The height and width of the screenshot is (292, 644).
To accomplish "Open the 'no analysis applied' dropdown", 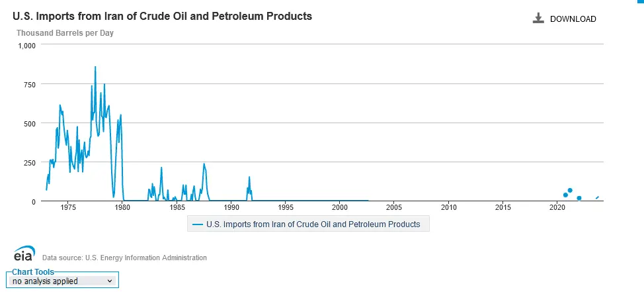I will [63, 281].
